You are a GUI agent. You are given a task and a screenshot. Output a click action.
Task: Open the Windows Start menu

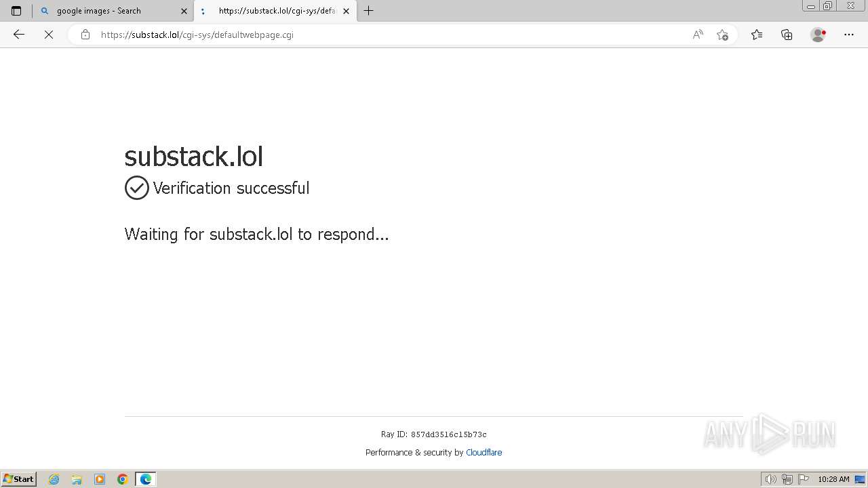point(19,479)
